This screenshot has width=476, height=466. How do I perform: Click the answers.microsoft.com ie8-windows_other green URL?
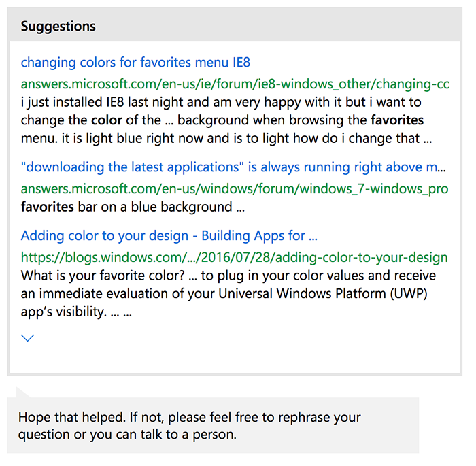pyautogui.click(x=235, y=84)
